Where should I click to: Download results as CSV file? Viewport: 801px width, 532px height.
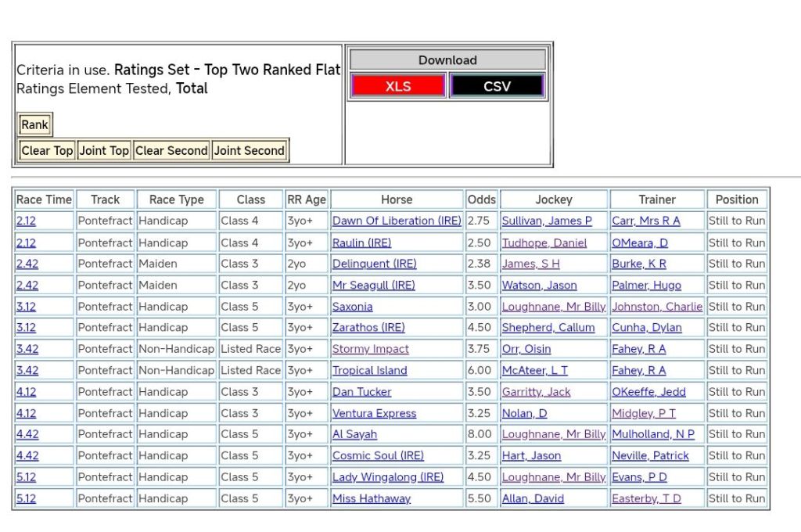[497, 86]
